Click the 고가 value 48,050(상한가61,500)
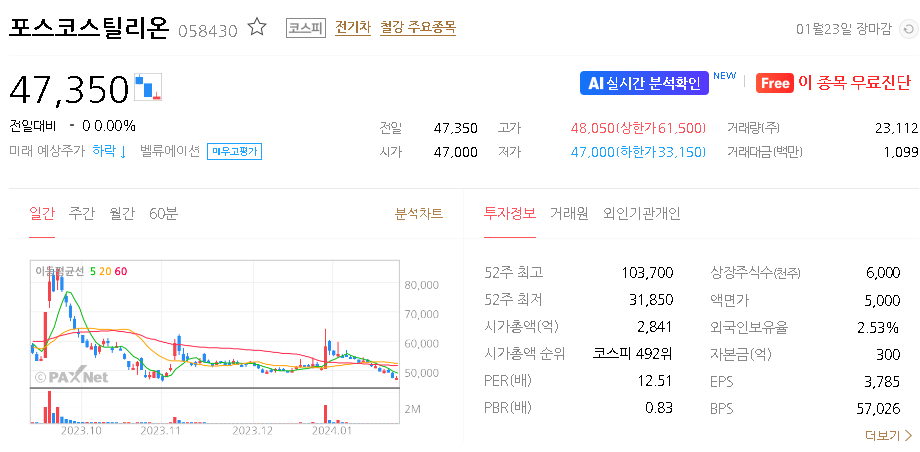The width and height of the screenshot is (920, 452). [x=638, y=128]
